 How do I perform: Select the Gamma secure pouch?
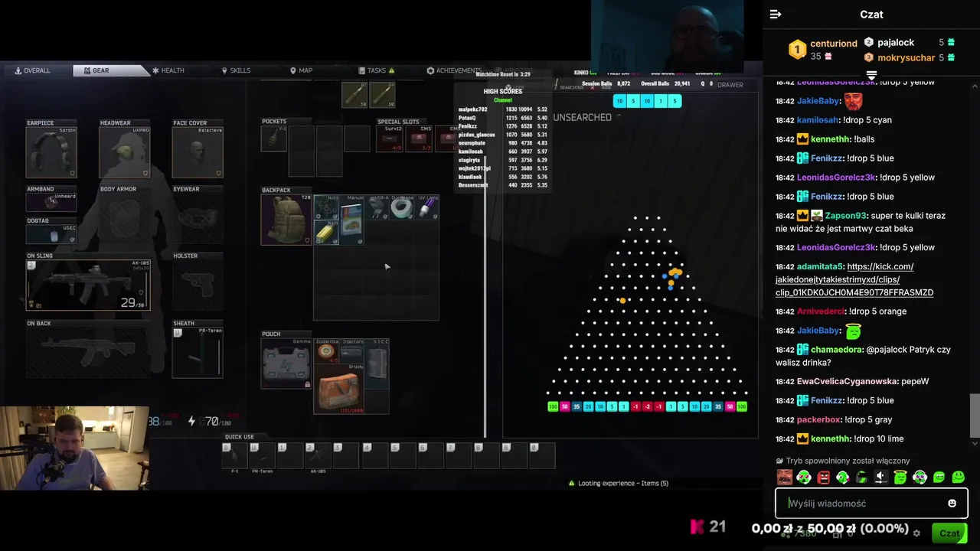pos(286,364)
